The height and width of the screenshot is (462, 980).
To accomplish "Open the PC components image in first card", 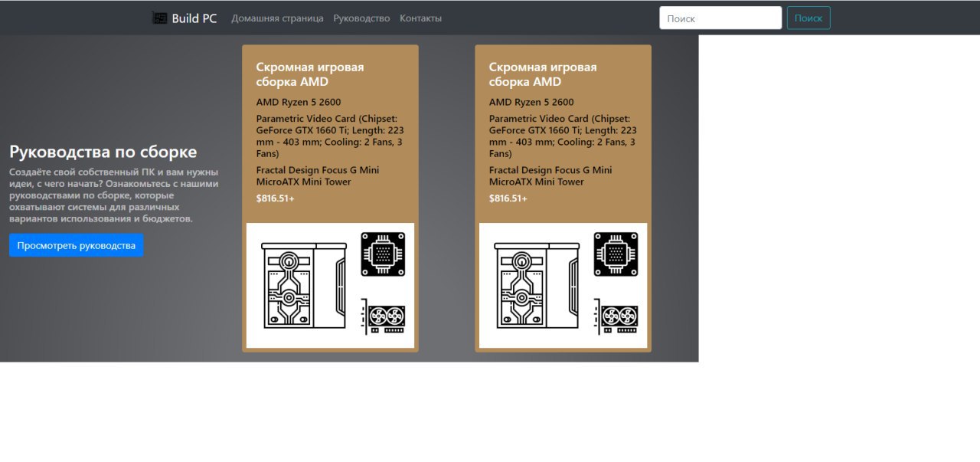I will click(x=330, y=285).
